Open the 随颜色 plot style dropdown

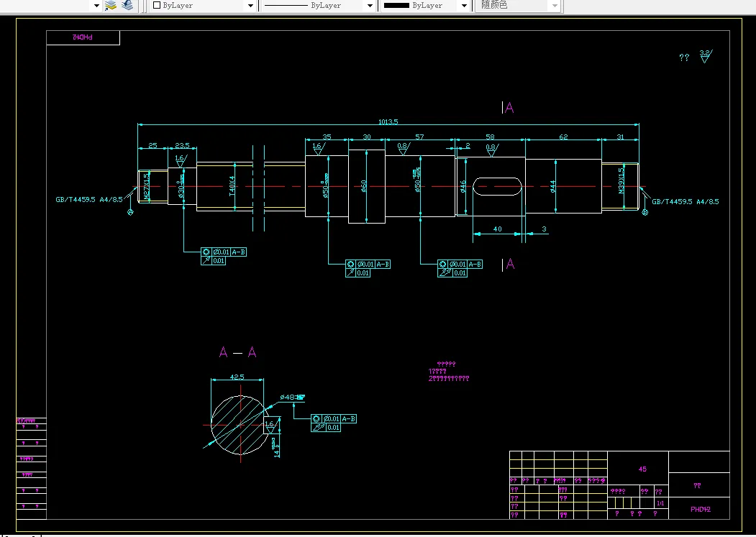555,6
